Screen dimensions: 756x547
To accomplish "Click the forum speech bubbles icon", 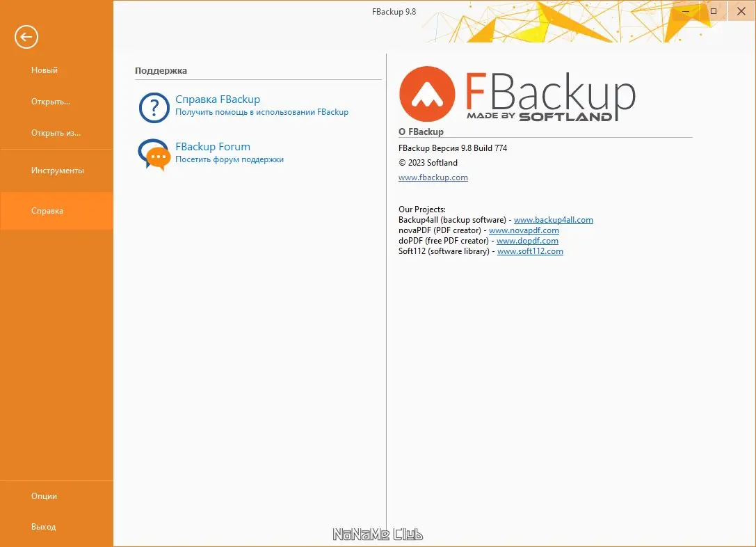I will (x=154, y=154).
